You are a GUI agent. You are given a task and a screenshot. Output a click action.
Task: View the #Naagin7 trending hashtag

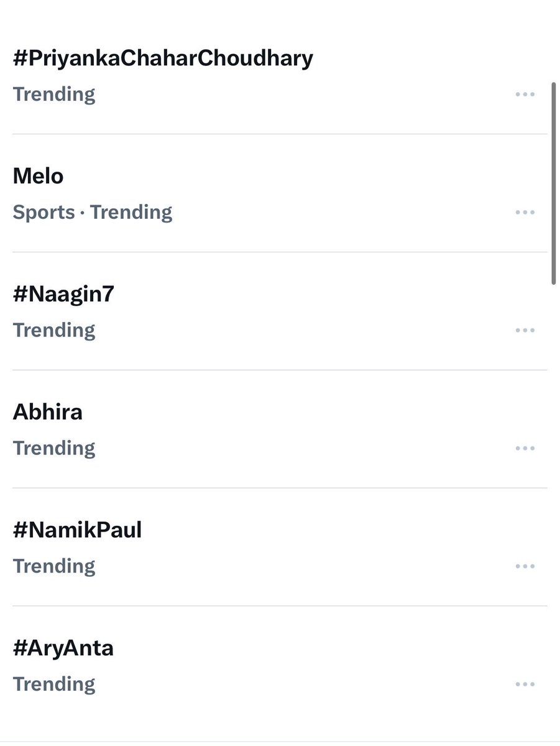tap(63, 294)
